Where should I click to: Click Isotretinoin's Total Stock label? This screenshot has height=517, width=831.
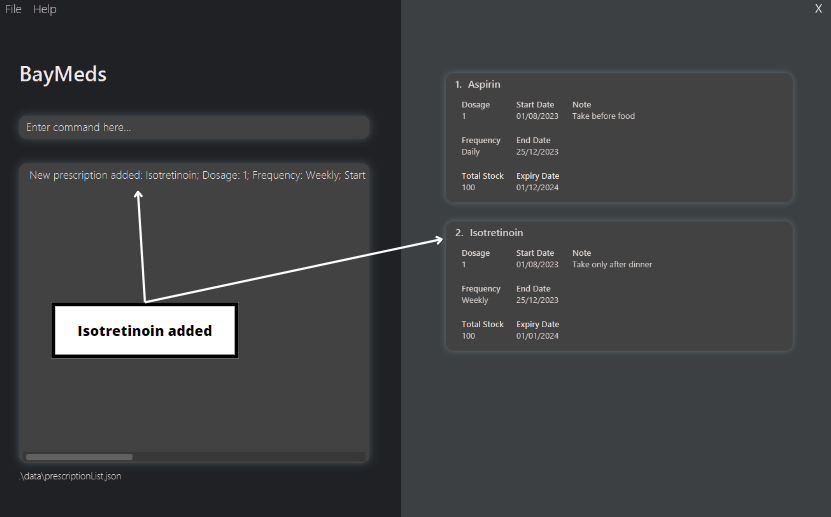(x=482, y=324)
